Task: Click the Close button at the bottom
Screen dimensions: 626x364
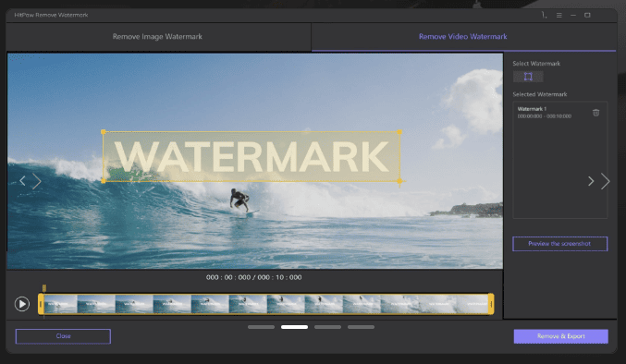Action: [63, 336]
